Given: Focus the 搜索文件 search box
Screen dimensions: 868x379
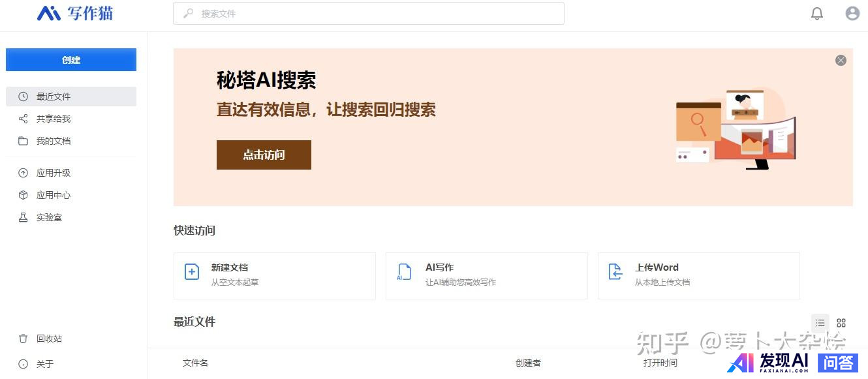Looking at the screenshot, I should (x=369, y=14).
